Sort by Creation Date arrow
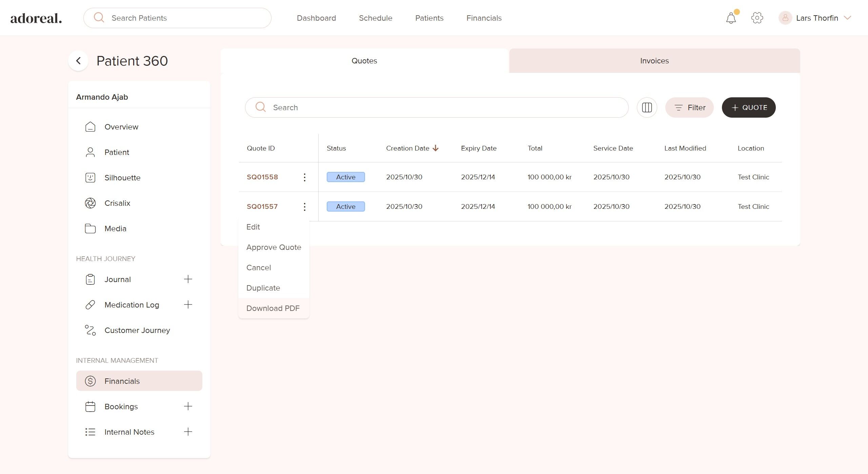The height and width of the screenshot is (474, 868). [436, 148]
